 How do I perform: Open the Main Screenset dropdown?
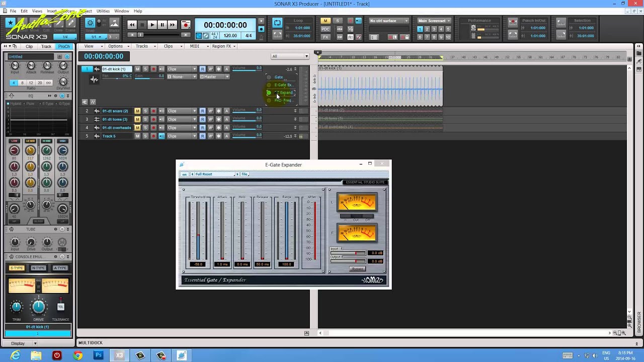coord(434,21)
